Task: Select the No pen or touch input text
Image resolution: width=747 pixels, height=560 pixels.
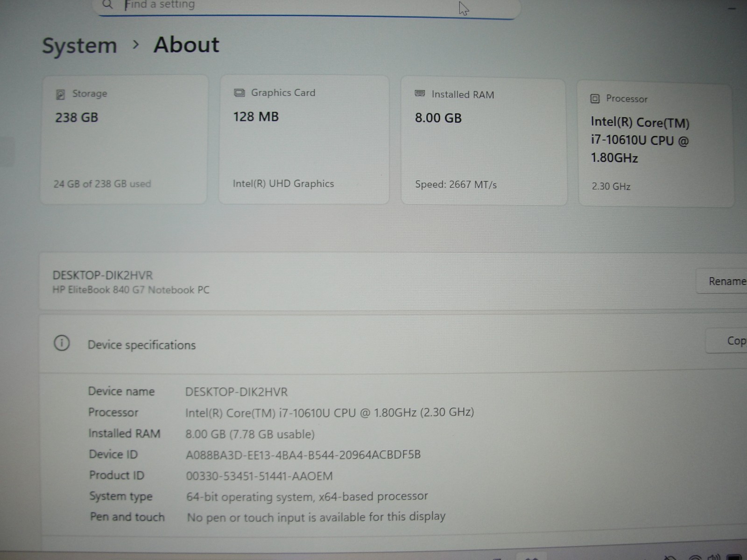Action: point(317,517)
